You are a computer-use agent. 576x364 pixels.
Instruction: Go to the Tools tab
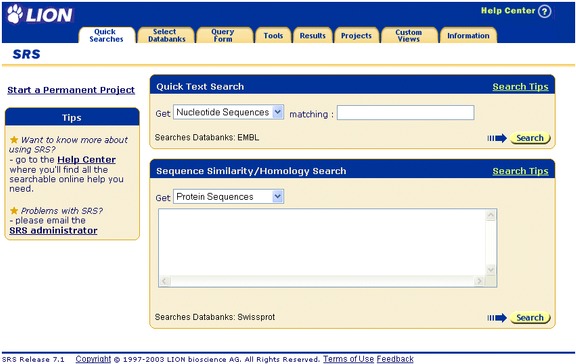(273, 36)
